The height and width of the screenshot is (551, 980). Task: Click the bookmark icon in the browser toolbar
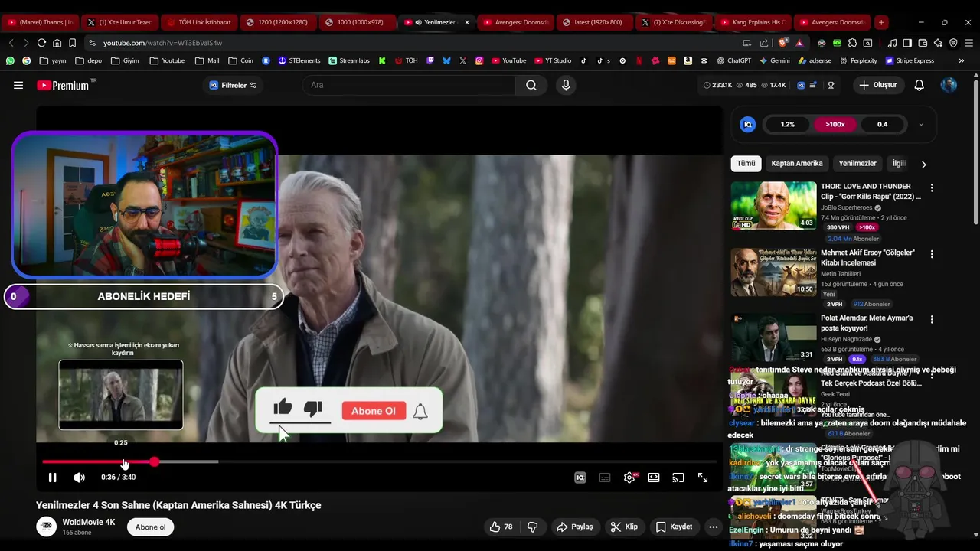(73, 43)
